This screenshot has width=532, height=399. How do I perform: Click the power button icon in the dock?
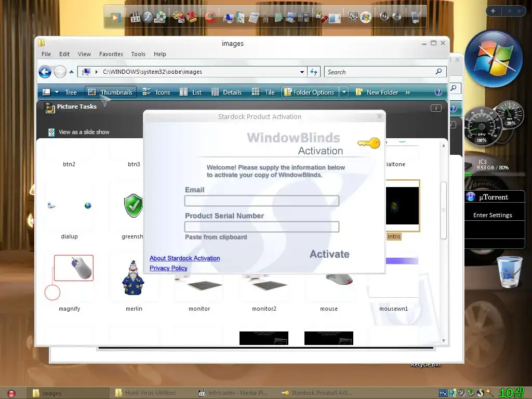coord(384,16)
